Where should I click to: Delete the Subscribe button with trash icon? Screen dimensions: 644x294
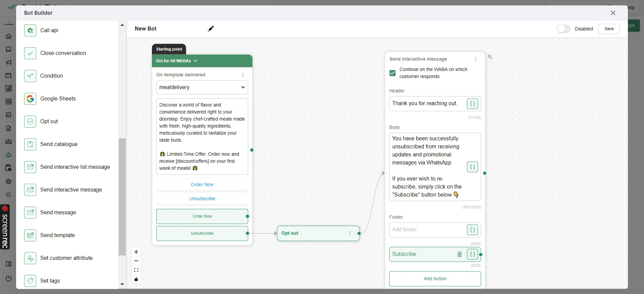[x=460, y=254]
